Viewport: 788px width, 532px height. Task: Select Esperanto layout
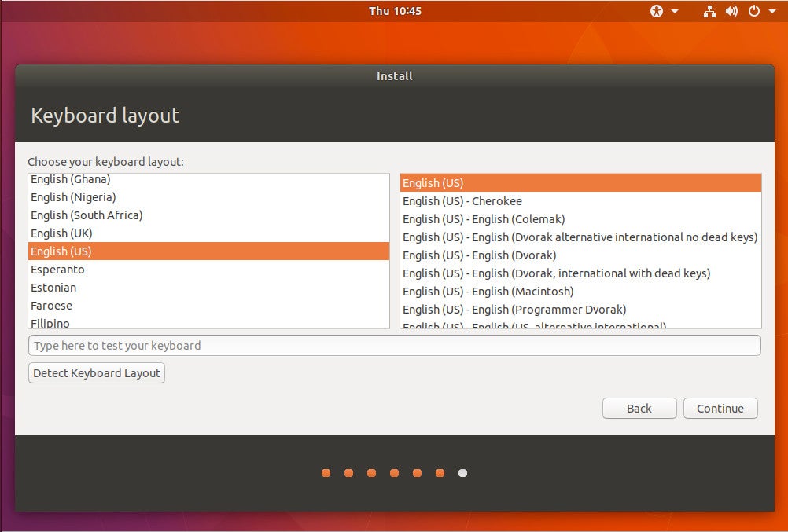coord(208,270)
